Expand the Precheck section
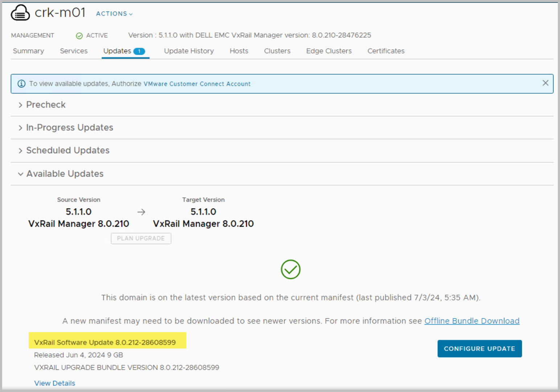This screenshot has width=560, height=392. point(46,105)
